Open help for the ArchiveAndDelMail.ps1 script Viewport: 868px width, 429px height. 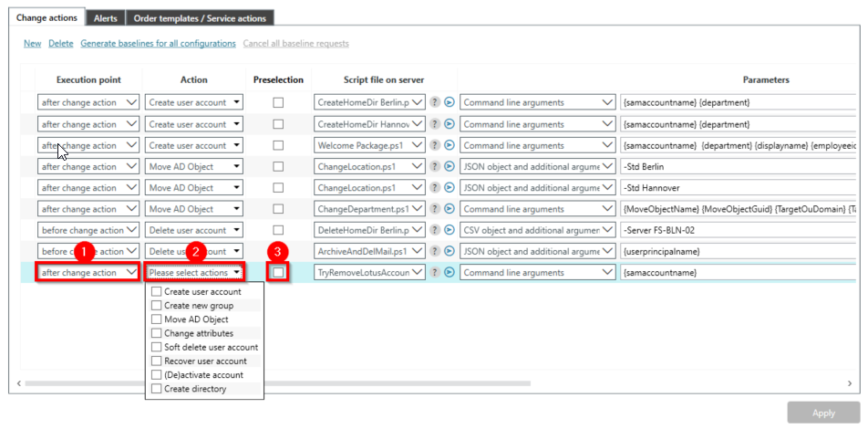[x=435, y=251]
